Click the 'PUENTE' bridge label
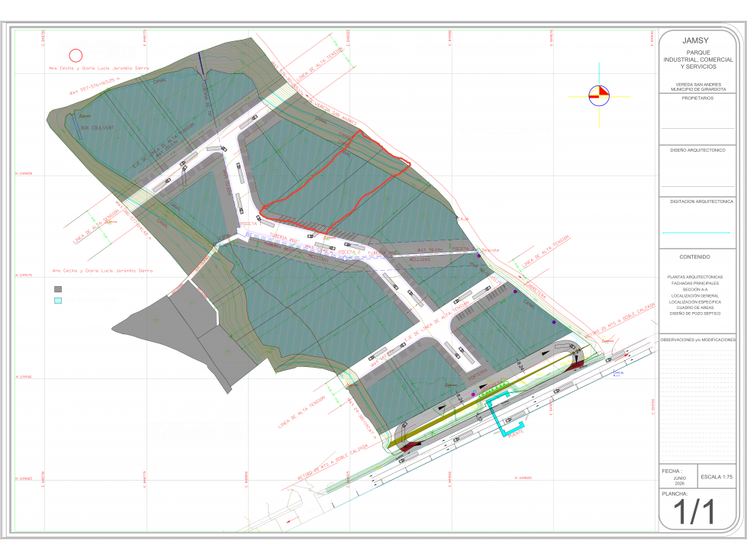This screenshot has width=747, height=560. pyautogui.click(x=516, y=434)
